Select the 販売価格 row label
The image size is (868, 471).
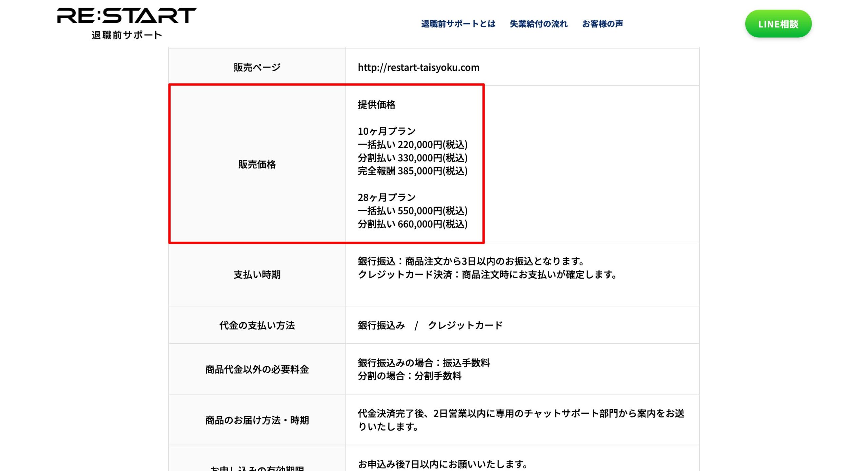[x=257, y=164]
